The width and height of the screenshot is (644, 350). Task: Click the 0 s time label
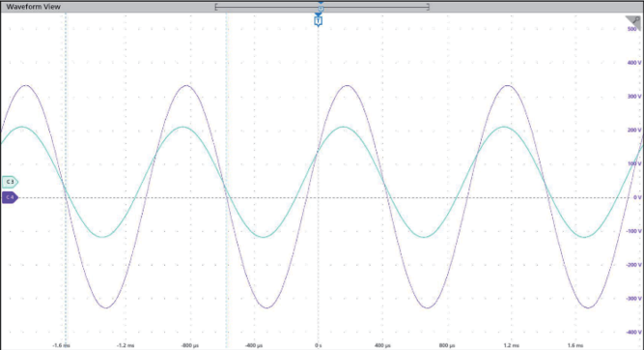319,345
